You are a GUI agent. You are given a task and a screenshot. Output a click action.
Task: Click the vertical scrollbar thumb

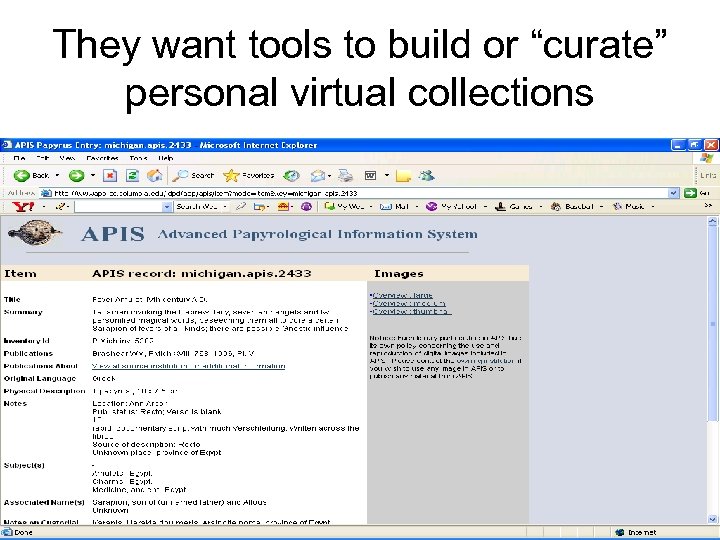(x=713, y=323)
